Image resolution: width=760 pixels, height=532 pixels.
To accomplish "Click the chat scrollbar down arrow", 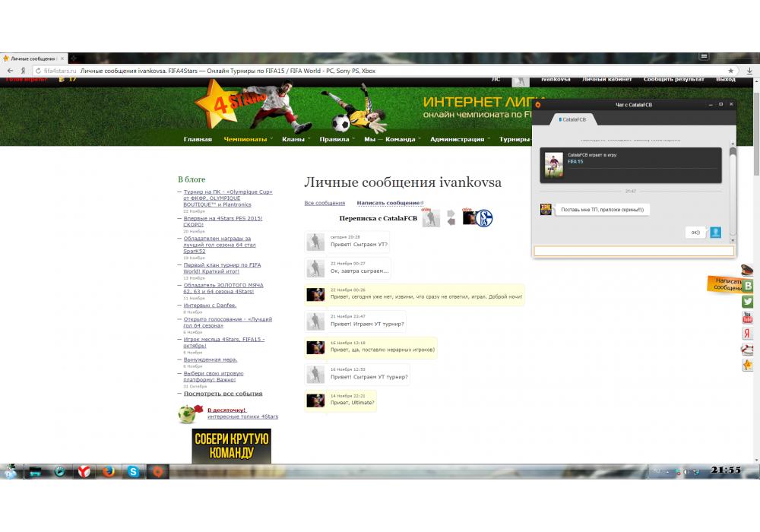I will coord(733,240).
